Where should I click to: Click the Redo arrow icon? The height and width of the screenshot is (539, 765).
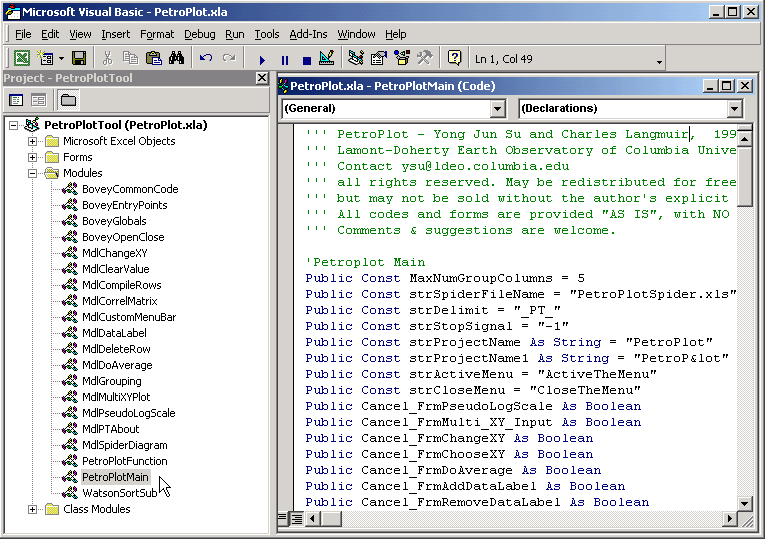coord(229,59)
